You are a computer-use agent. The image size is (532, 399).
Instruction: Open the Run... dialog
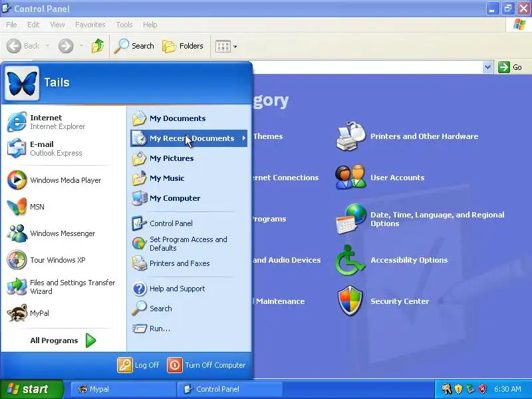pos(189,329)
